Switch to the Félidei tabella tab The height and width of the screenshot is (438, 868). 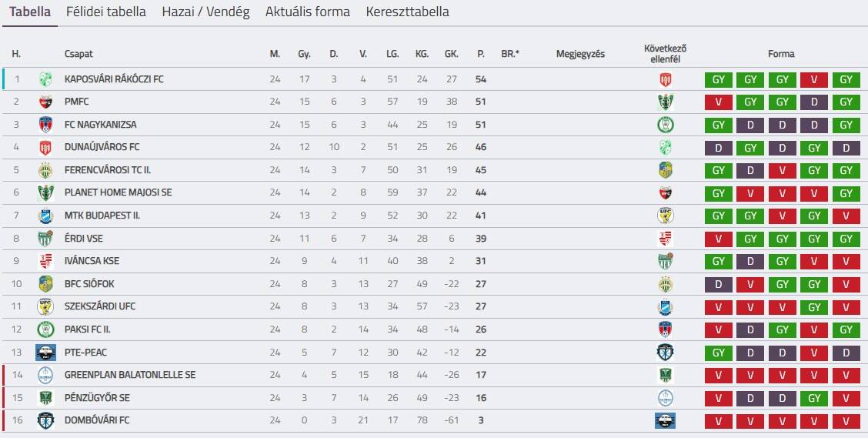point(106,12)
